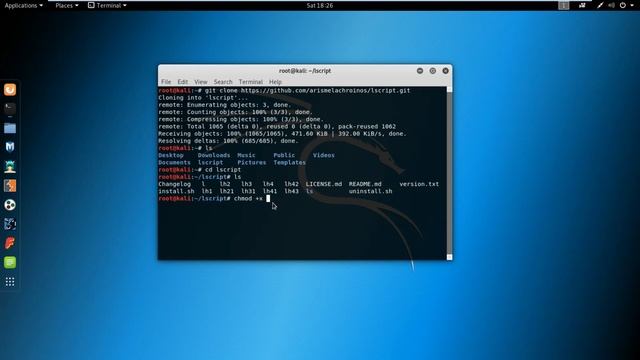
Task: Click the github clone URL text
Action: [x=325, y=90]
